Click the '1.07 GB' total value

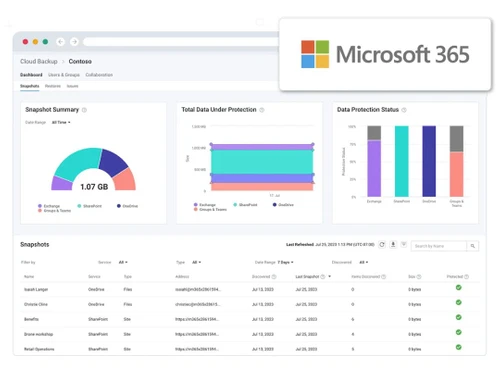tap(94, 187)
